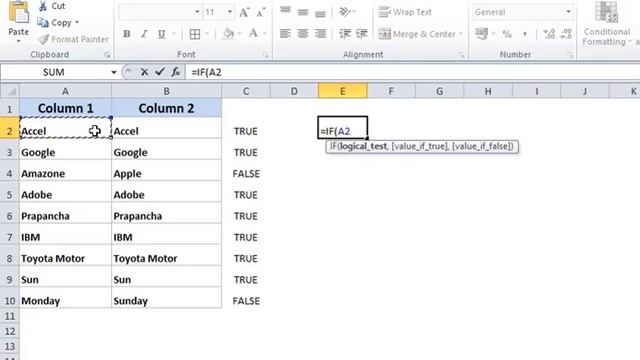Increase indent icon
640x360 pixels.
(362, 33)
